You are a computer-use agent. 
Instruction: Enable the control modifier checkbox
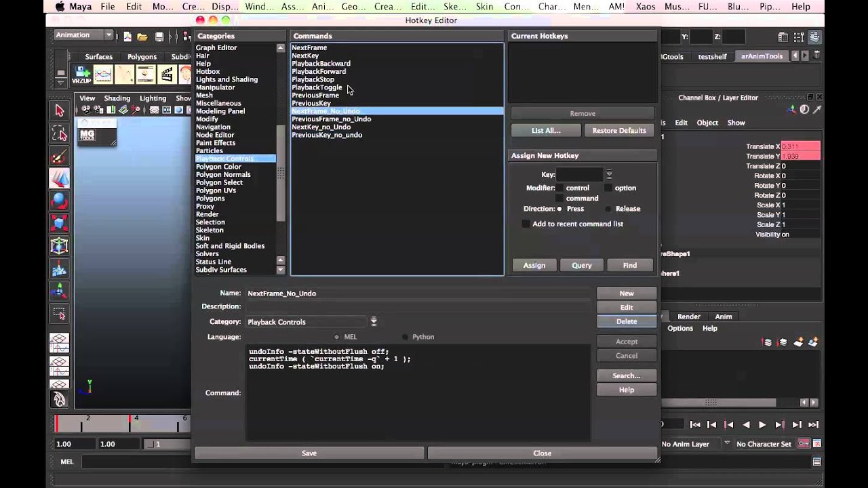click(559, 188)
